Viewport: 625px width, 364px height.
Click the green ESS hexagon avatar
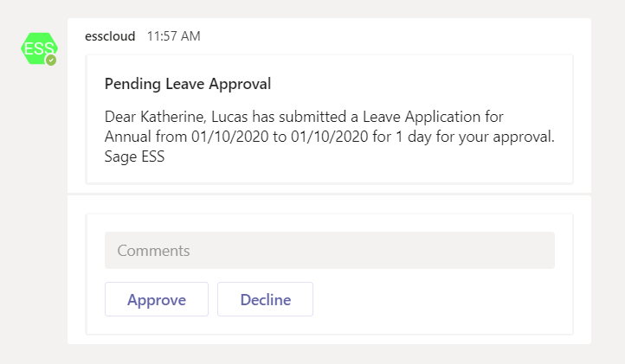(x=38, y=48)
